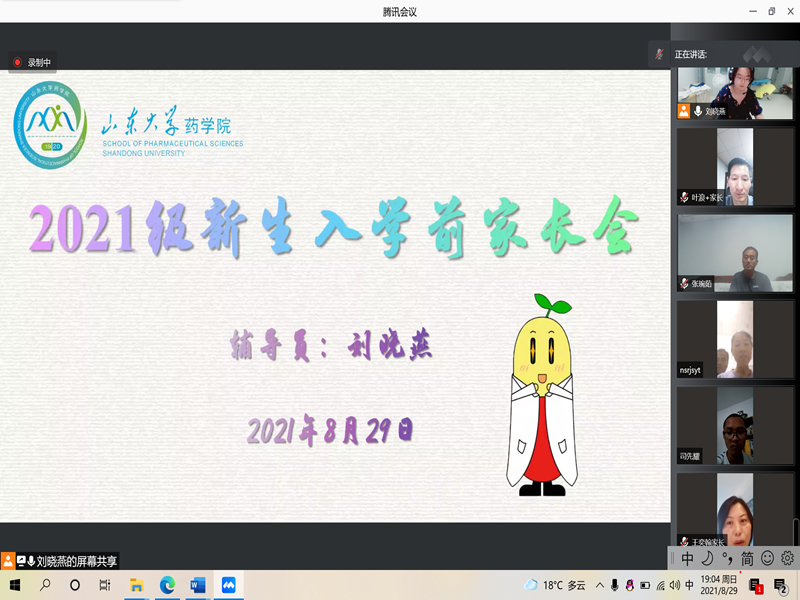Viewport: 800px width, 600px height.
Task: Click the orange host icon on 刘晓燕's tile
Action: pyautogui.click(x=684, y=112)
